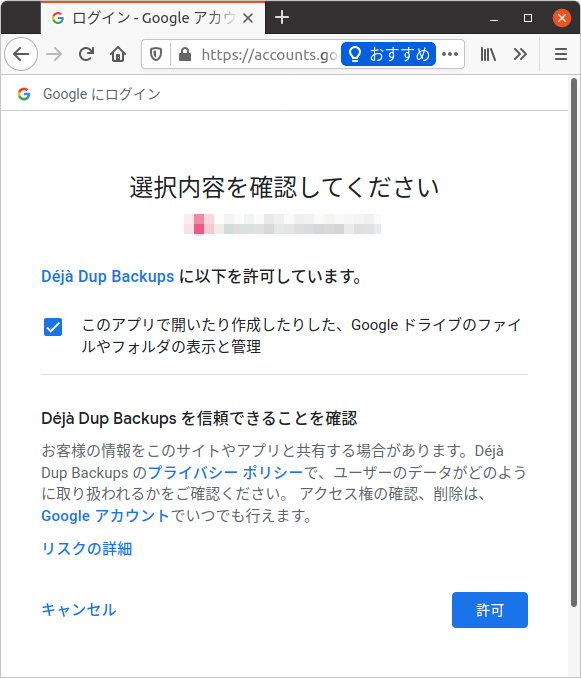Open the tracking protection shield icon
Screen dimensions: 581x678
pyautogui.click(x=156, y=54)
